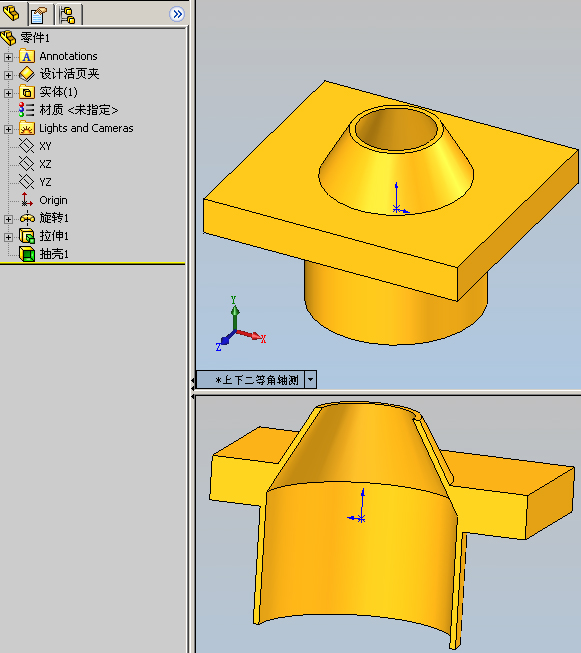Select the XY plane label
Image resolution: width=581 pixels, height=653 pixels.
point(45,146)
